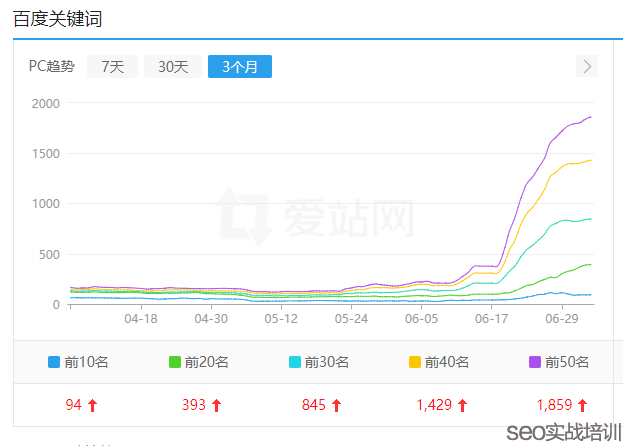Click the red arrow beside 94
Image resolution: width=623 pixels, height=446 pixels.
(x=92, y=405)
